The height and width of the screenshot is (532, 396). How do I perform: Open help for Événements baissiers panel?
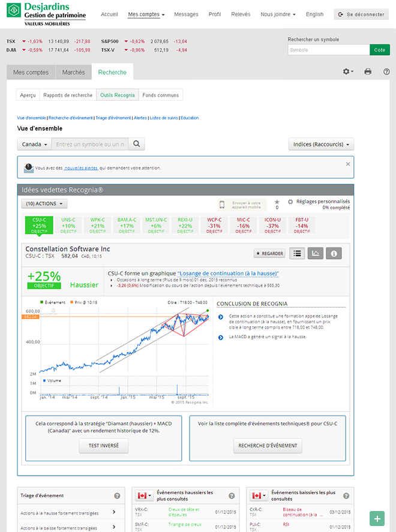[346, 495]
